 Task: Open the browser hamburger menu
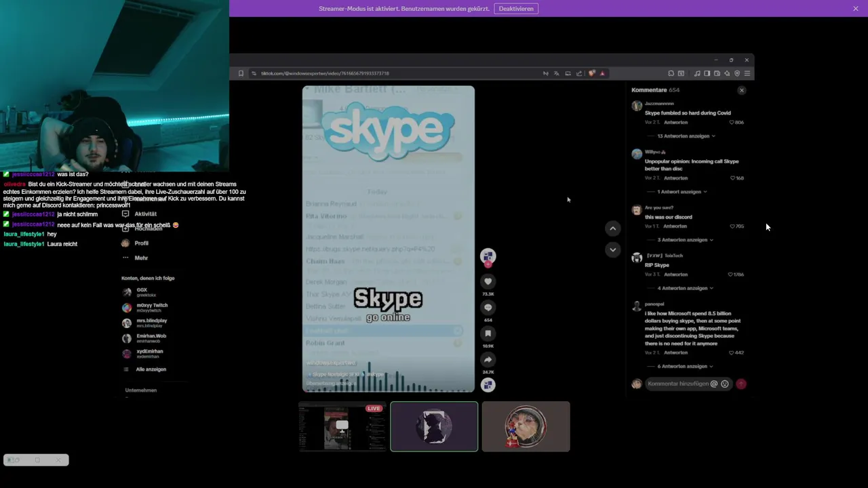[747, 73]
